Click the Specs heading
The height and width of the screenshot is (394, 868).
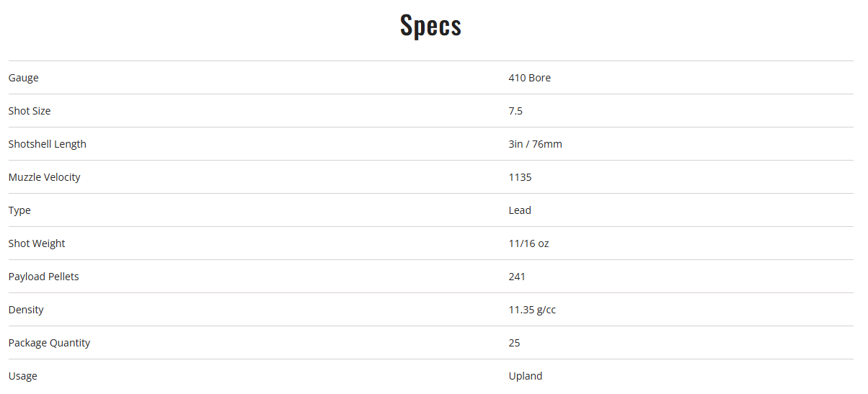point(430,26)
